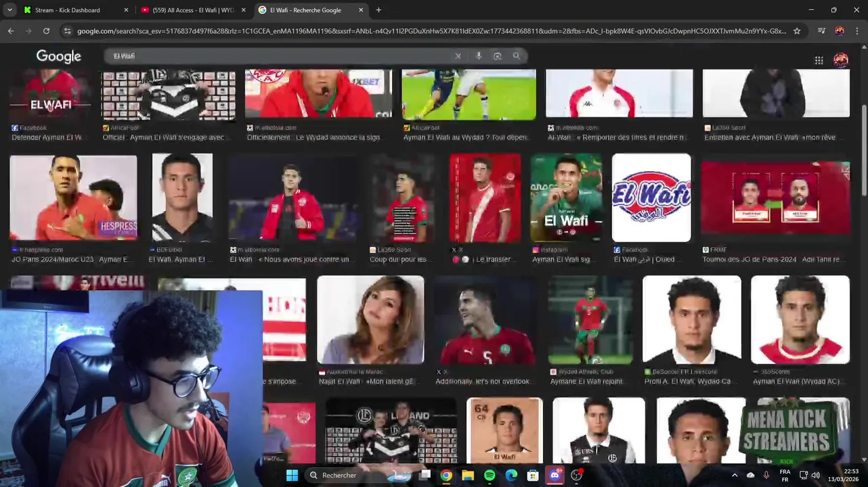Click the address bar URL

[431, 31]
